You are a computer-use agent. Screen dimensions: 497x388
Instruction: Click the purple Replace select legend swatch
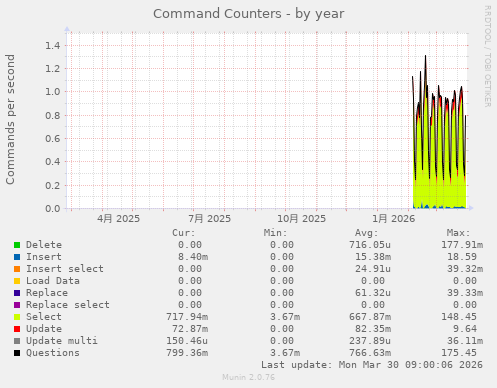pos(17,305)
